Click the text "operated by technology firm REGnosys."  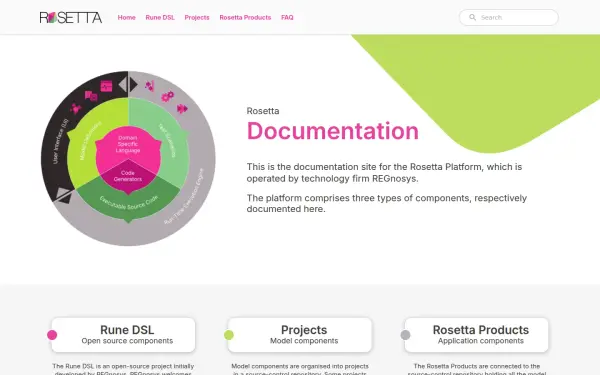coord(333,179)
